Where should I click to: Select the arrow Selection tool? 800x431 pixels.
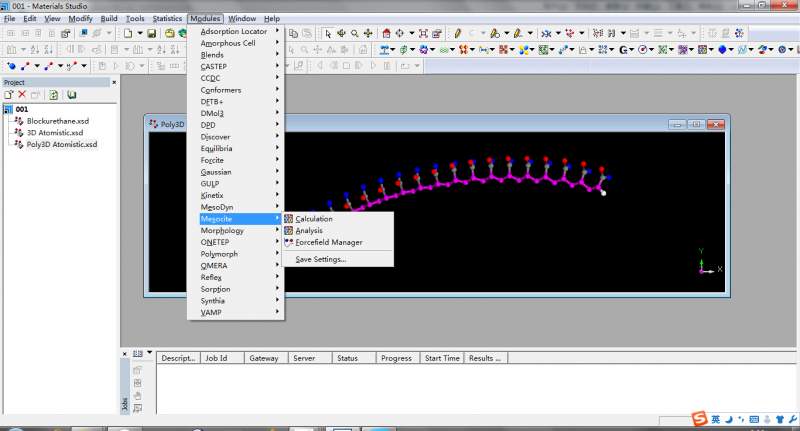328,34
